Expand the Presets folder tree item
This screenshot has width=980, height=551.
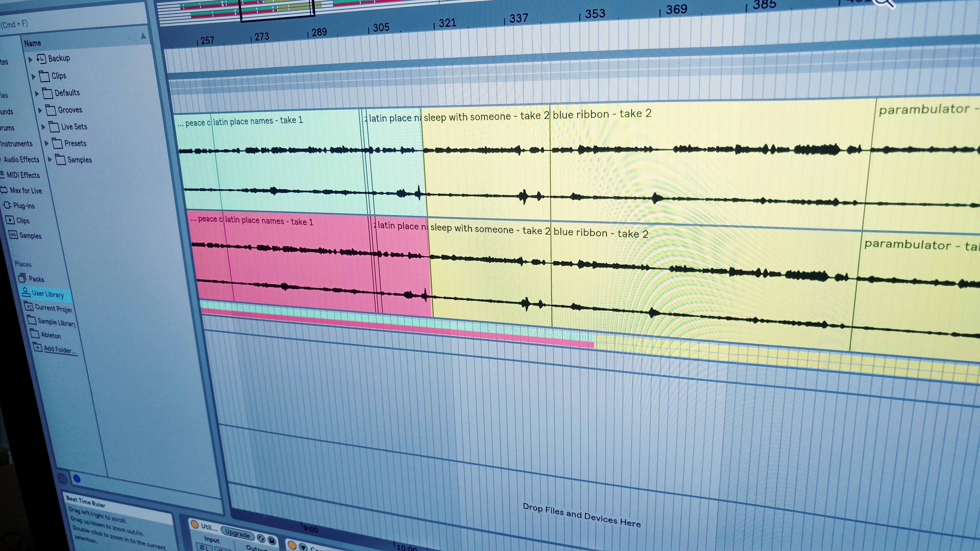pyautogui.click(x=46, y=143)
